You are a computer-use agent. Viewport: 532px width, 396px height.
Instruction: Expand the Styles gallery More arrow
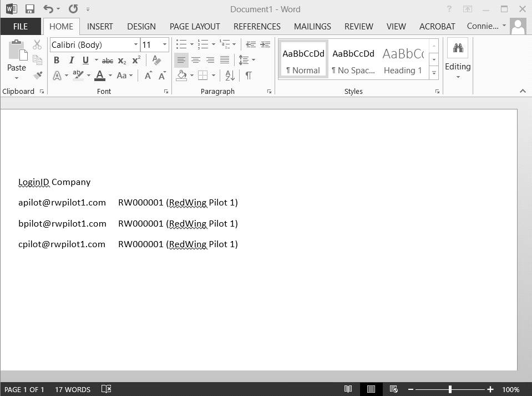(x=434, y=73)
